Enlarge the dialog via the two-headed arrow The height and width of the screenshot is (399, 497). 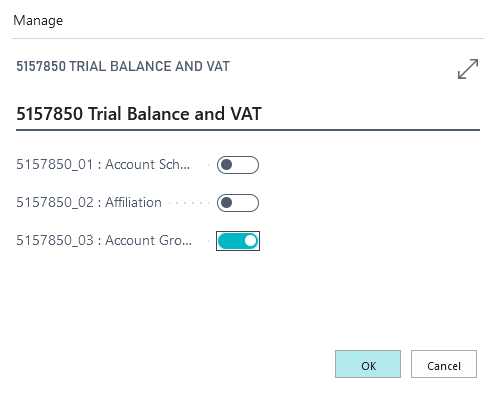[x=468, y=69]
